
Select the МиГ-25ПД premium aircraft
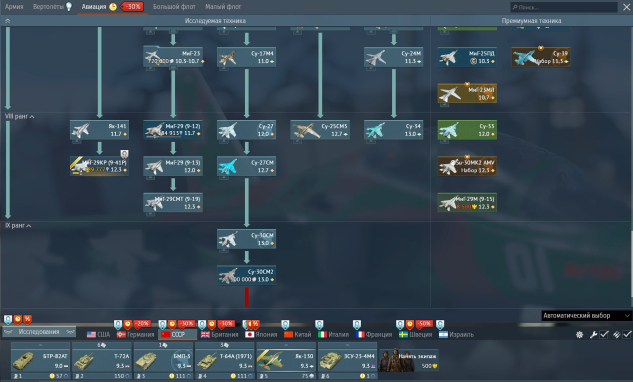[x=467, y=57]
